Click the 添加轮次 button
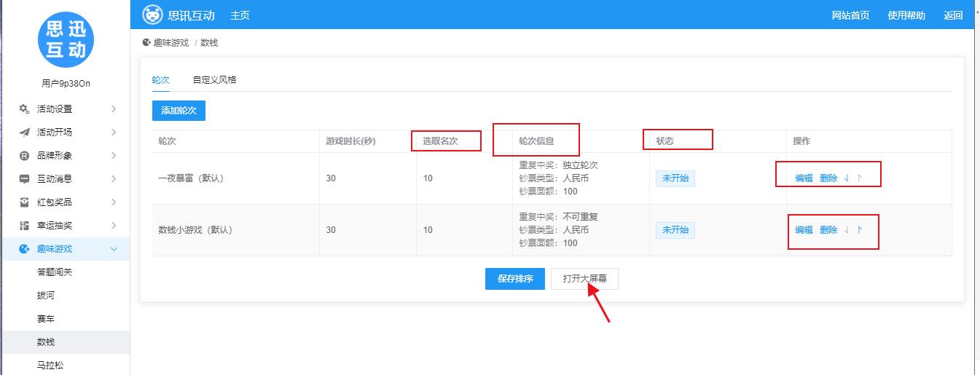The width and height of the screenshot is (980, 375). point(179,111)
